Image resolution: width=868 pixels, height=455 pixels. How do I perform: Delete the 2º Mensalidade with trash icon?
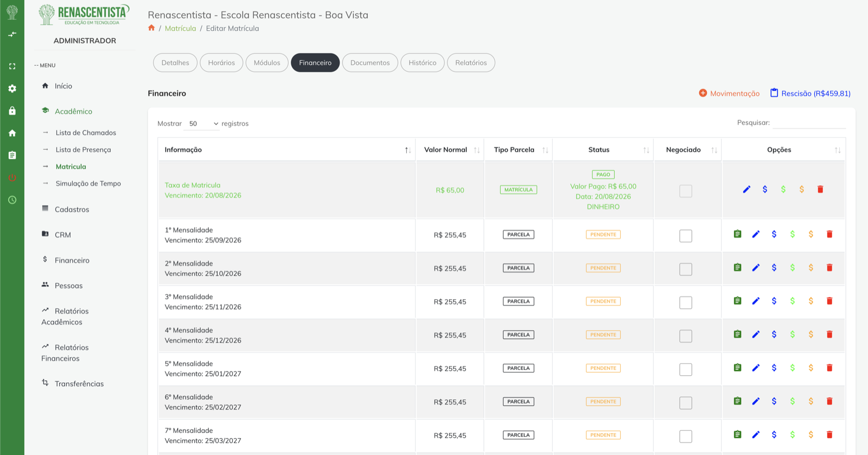(829, 268)
